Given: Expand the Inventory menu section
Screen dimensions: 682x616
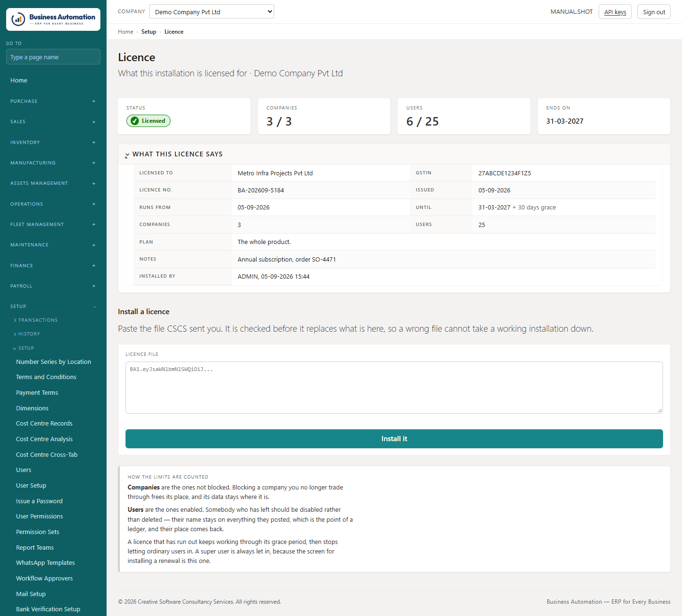Looking at the screenshot, I should [x=53, y=143].
